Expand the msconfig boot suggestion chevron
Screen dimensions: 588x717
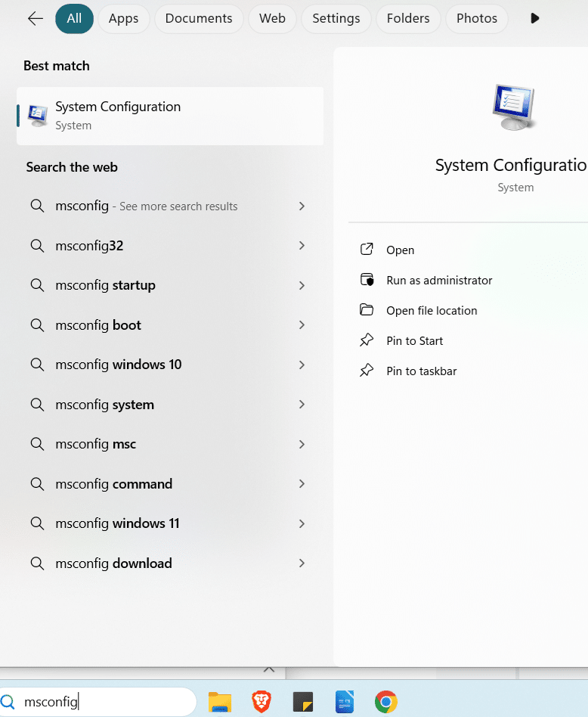[x=302, y=325]
